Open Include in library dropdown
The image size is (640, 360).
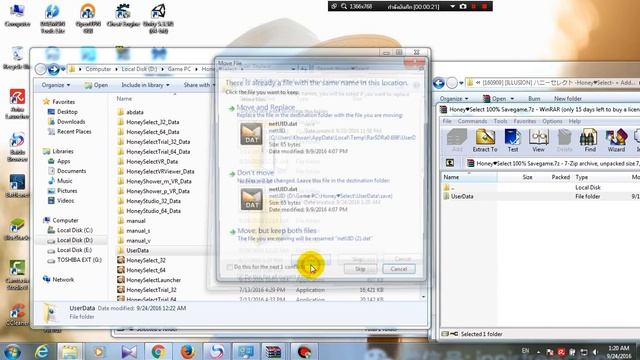145,85
